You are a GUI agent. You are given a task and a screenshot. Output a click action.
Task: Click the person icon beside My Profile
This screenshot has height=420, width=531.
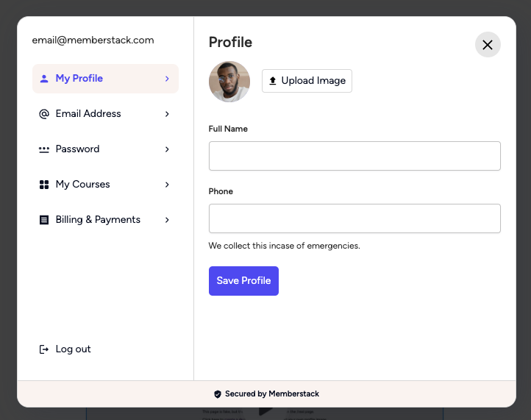tap(44, 79)
